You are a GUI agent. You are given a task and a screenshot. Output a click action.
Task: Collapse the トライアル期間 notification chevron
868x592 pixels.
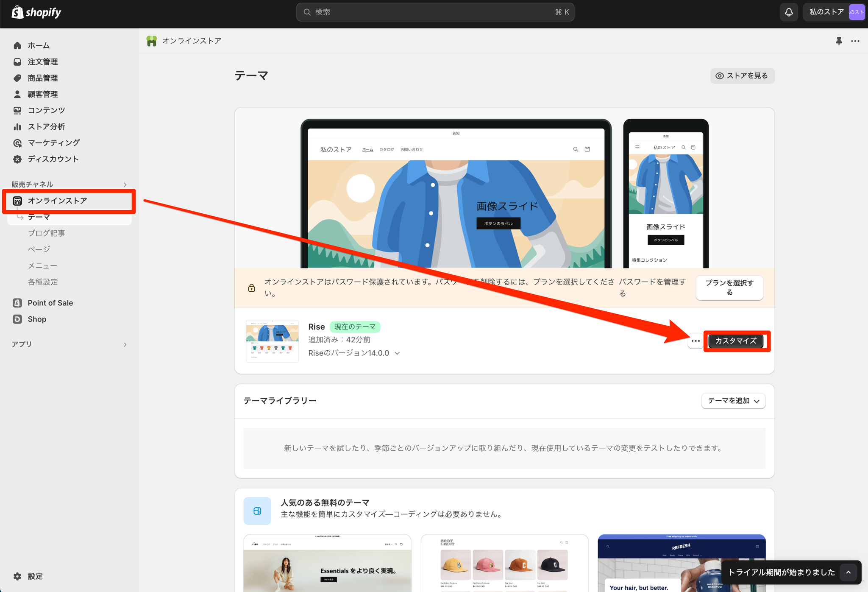click(x=849, y=572)
